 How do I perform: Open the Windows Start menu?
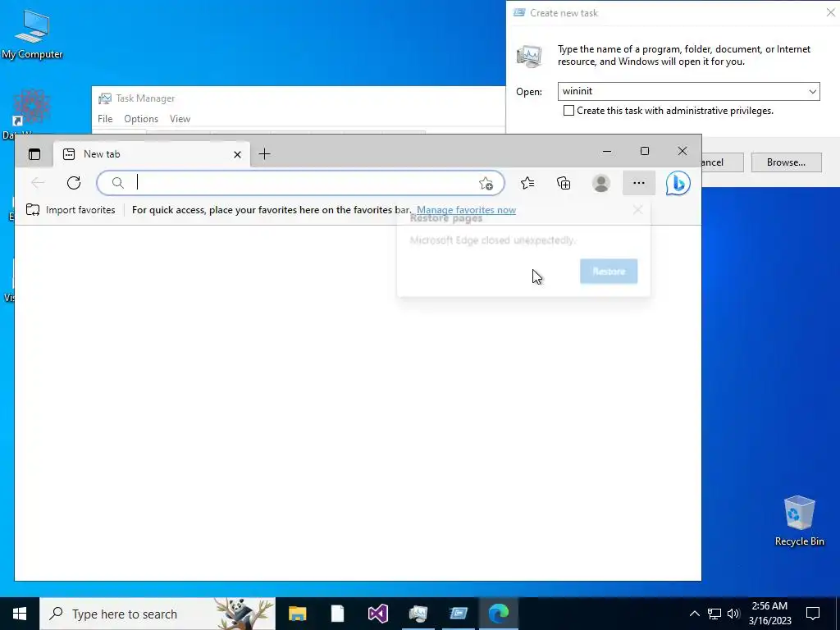pyautogui.click(x=20, y=614)
